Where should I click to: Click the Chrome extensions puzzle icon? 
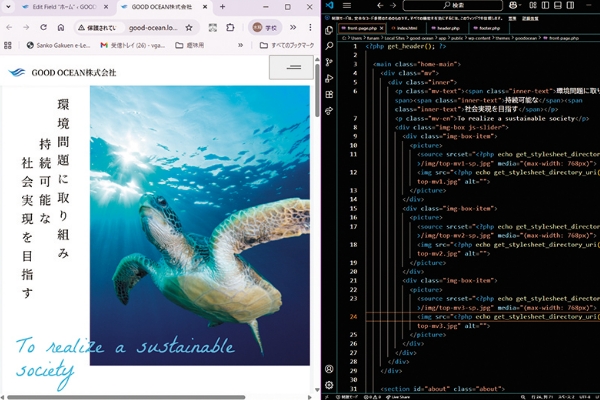click(231, 27)
